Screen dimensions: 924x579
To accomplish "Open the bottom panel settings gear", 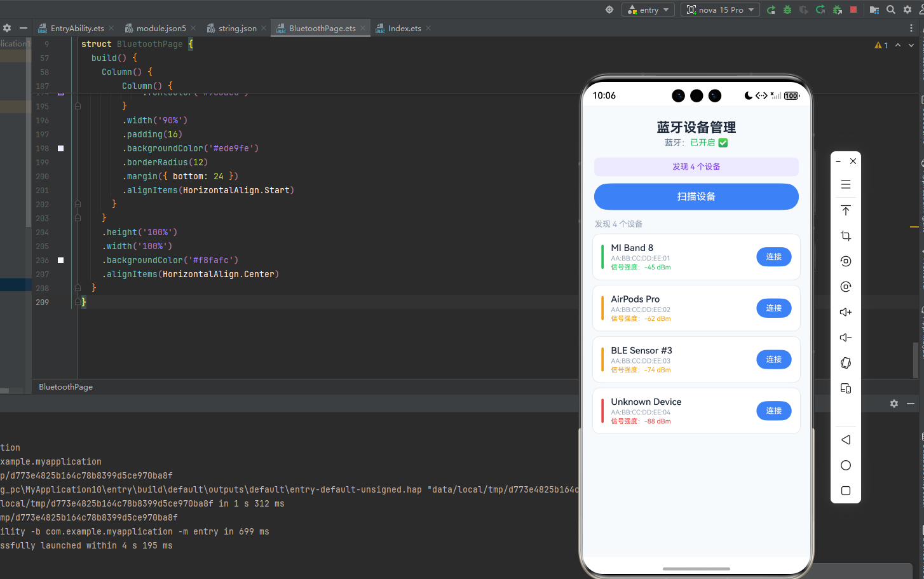I will [x=894, y=404].
